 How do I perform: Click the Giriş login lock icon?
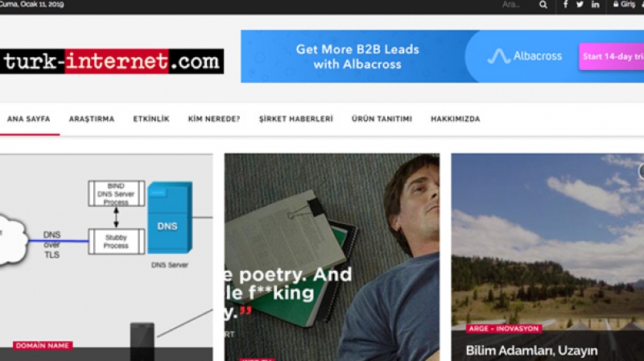[616, 4]
